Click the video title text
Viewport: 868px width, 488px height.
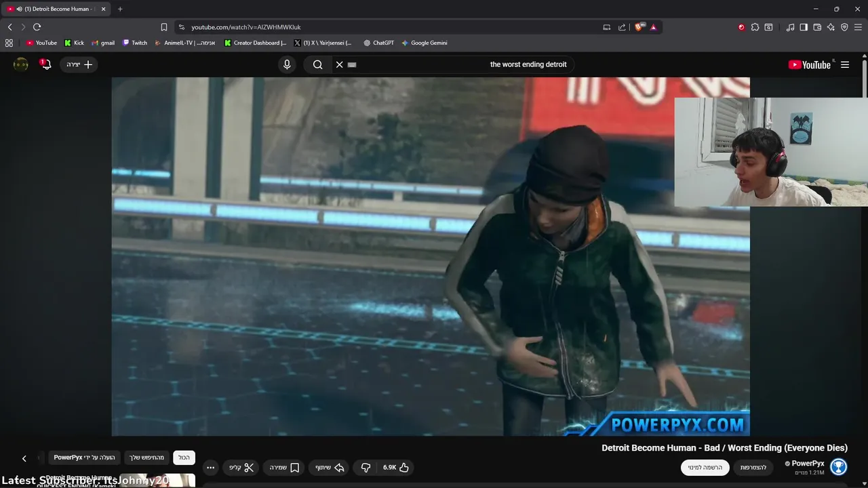pyautogui.click(x=724, y=448)
